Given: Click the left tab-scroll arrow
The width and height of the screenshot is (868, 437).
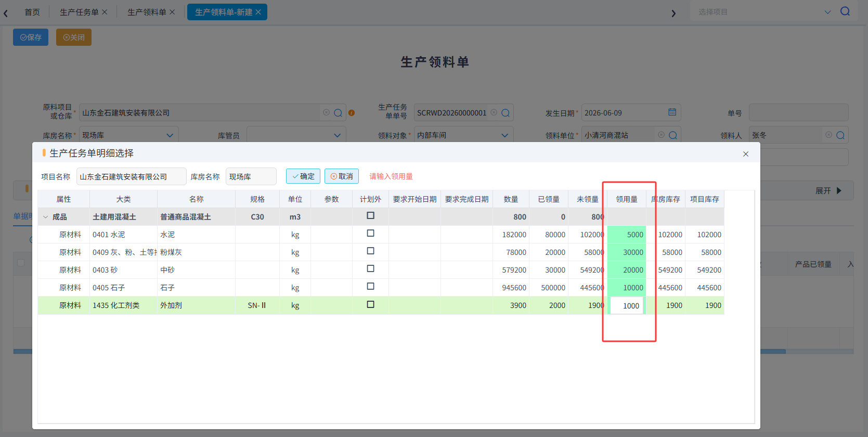Looking at the screenshot, I should (6, 13).
